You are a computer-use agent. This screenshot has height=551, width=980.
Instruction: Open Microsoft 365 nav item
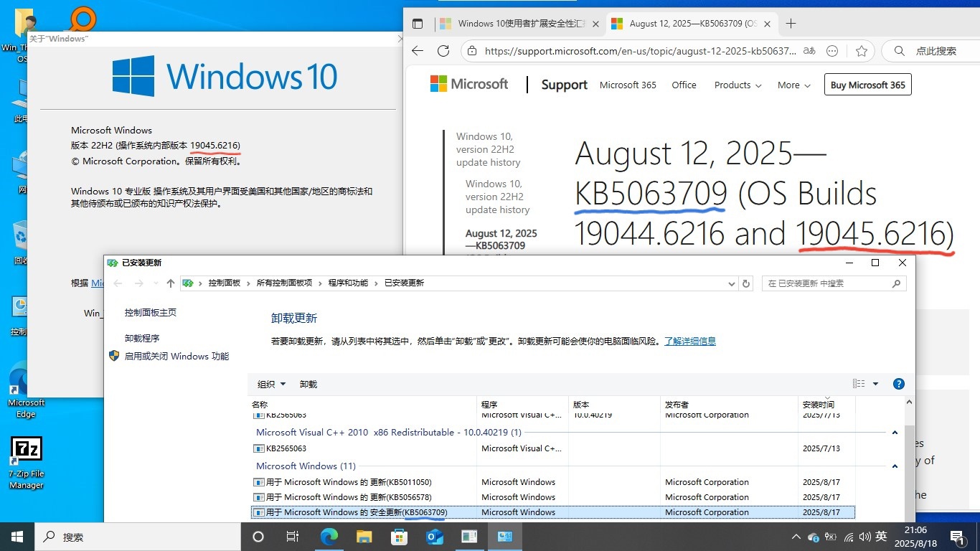coord(628,85)
